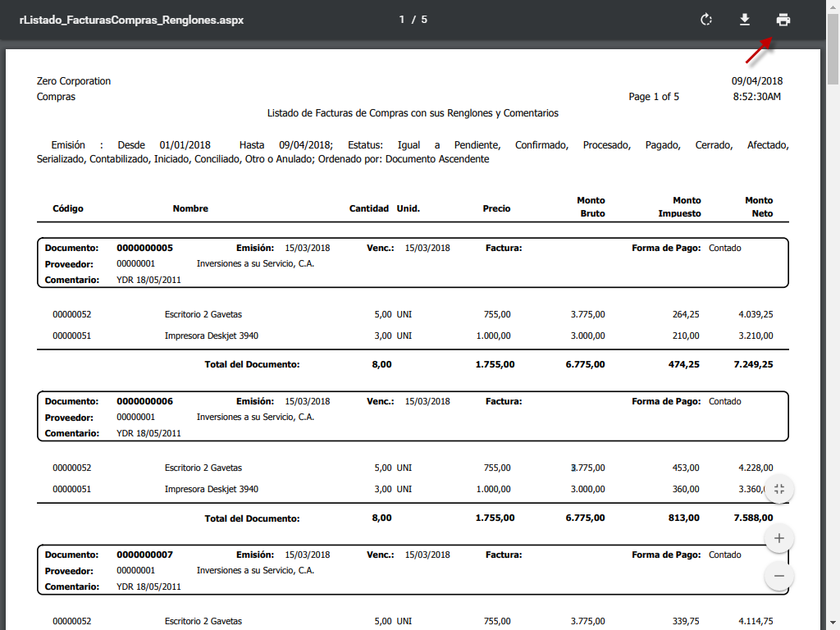Click the report title Listado de Facturas

pos(413,113)
